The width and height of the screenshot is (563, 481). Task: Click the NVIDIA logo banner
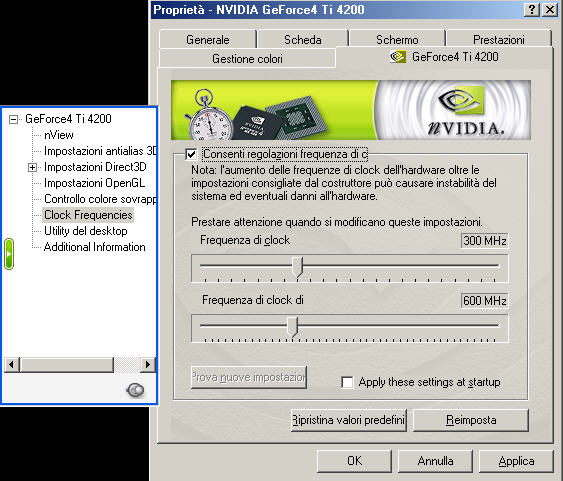click(351, 110)
